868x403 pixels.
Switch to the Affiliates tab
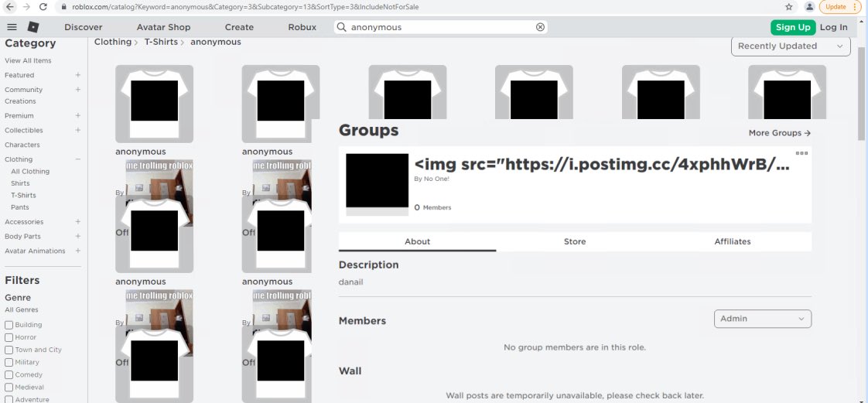(733, 241)
